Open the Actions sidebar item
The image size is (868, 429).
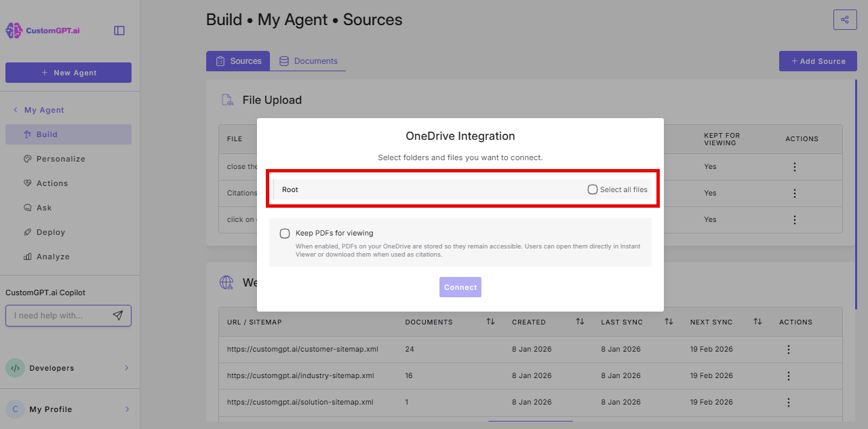coord(68,183)
